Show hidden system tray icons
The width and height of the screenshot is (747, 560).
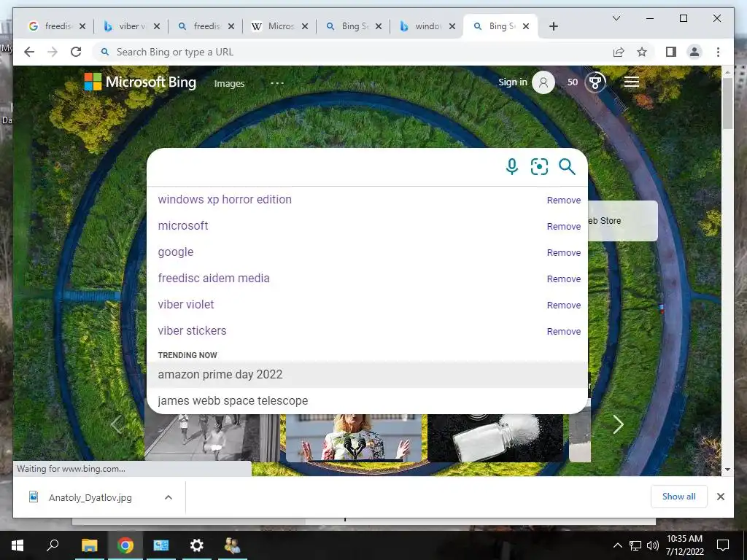tap(617, 545)
